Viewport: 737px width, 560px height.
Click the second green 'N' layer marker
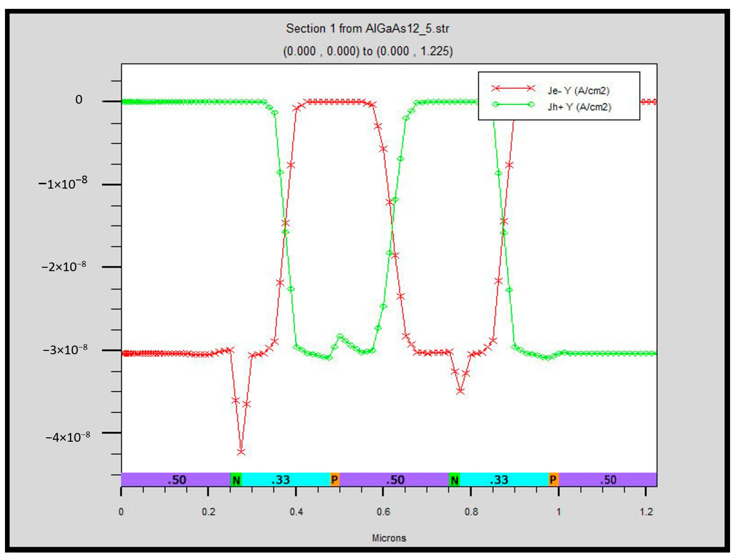pyautogui.click(x=455, y=480)
